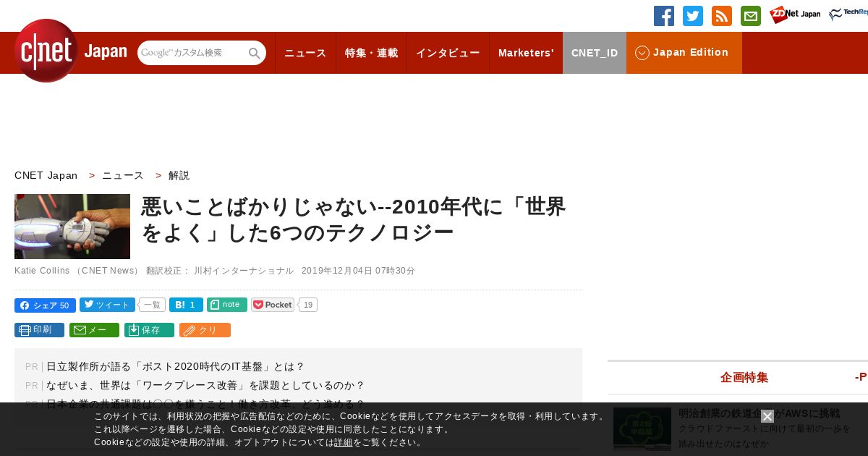Email article with メール button
This screenshot has width=868, height=456.
pyautogui.click(x=94, y=330)
